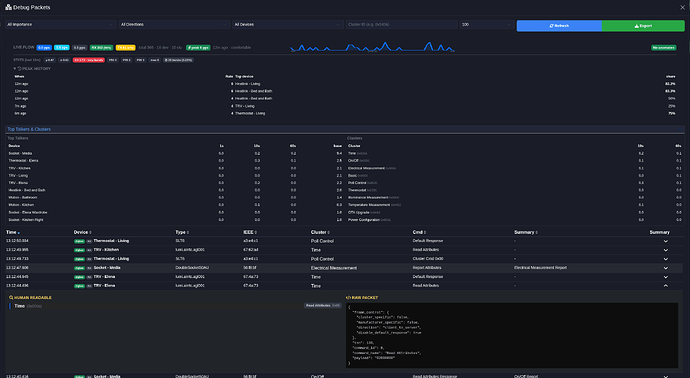Viewport: 690px width, 378px height.
Task: Open the All Importance dropdown
Action: pyautogui.click(x=60, y=25)
